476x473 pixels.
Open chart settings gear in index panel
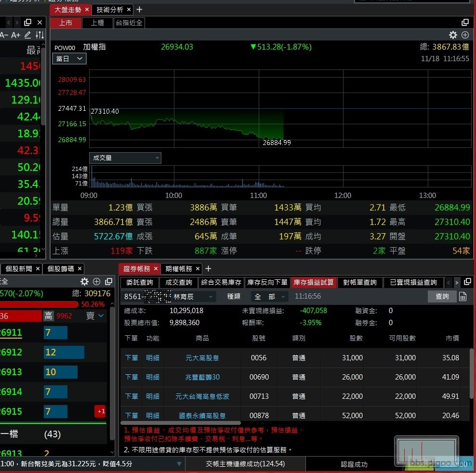coord(453,35)
